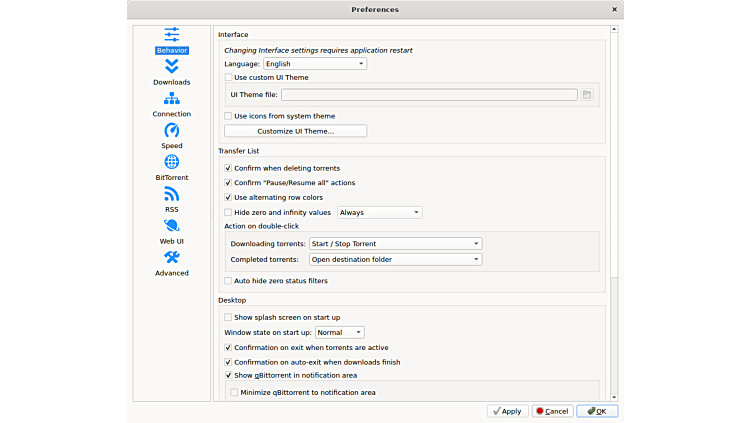The width and height of the screenshot is (752, 423).
Task: Open the Advanced settings section
Action: [x=171, y=262]
